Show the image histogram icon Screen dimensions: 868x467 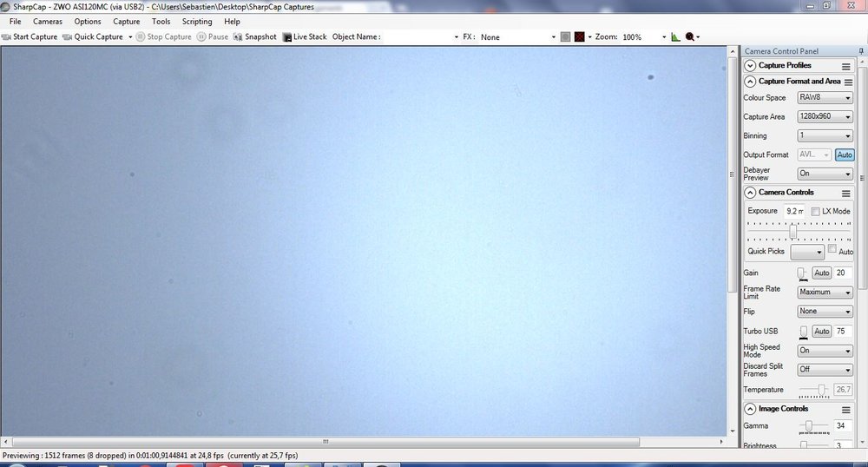(675, 37)
